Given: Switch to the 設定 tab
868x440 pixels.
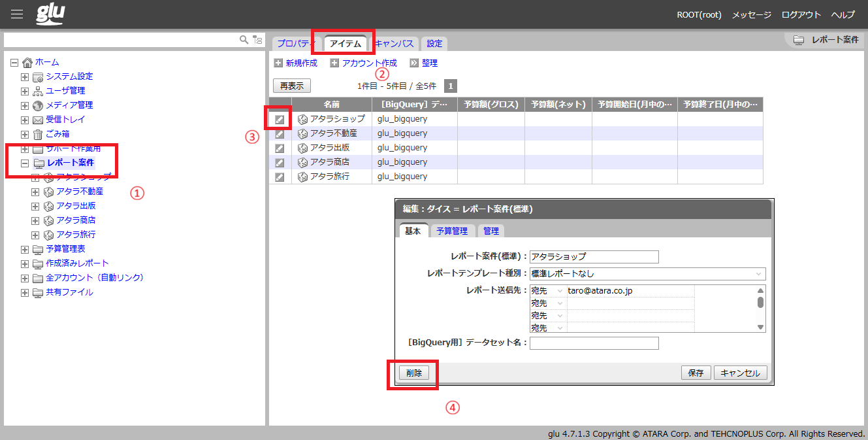Looking at the screenshot, I should tap(434, 43).
